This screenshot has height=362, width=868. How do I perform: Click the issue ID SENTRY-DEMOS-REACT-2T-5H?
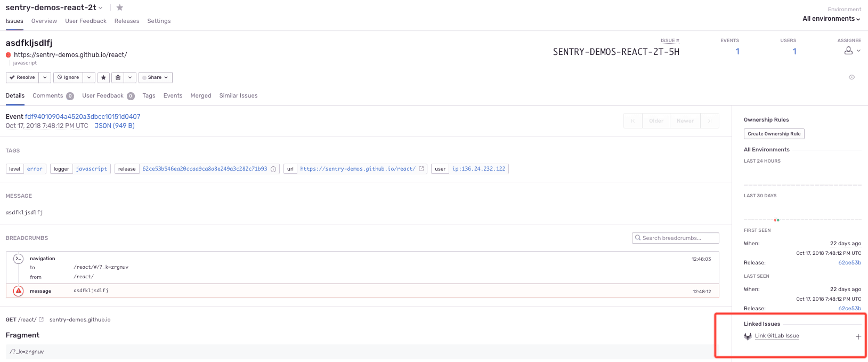point(616,52)
